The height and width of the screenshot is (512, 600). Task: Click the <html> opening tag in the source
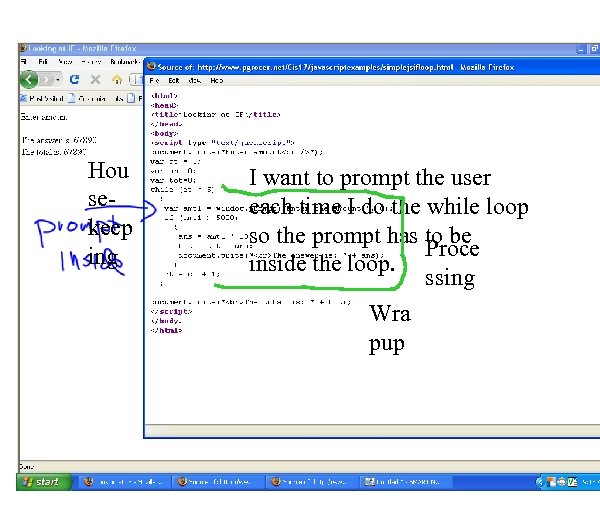pos(164,96)
